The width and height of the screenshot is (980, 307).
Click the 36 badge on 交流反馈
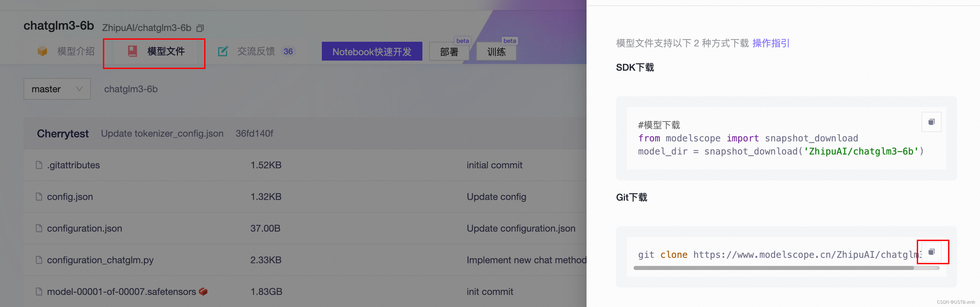tap(288, 52)
